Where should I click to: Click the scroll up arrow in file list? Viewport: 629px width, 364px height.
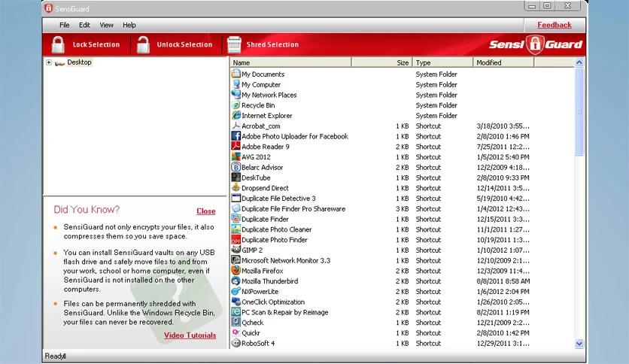point(579,62)
